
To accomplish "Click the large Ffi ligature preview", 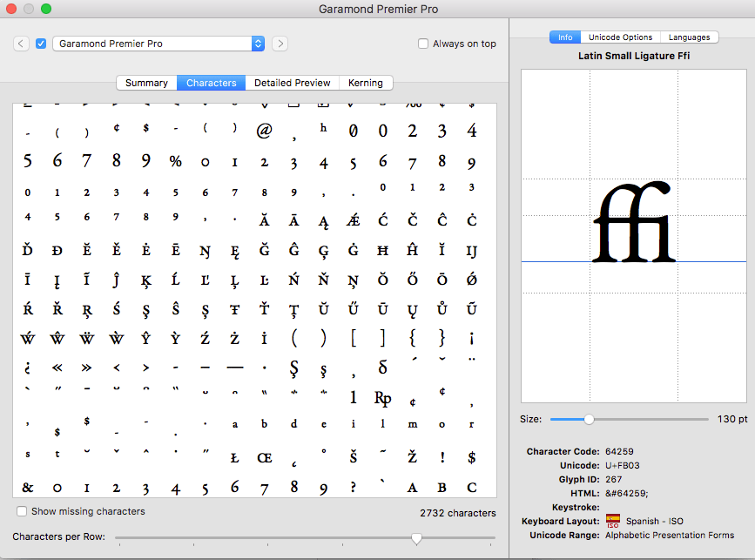I will click(633, 222).
